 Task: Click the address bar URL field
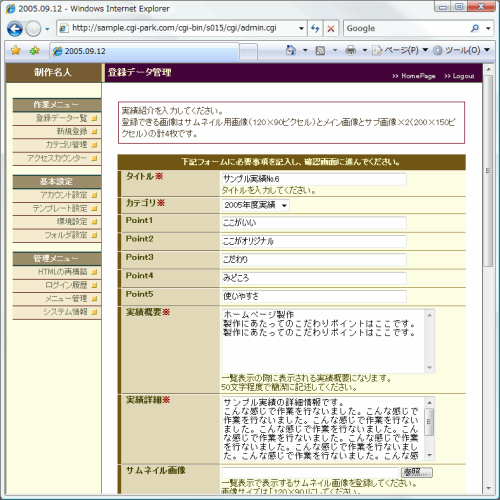[x=182, y=28]
